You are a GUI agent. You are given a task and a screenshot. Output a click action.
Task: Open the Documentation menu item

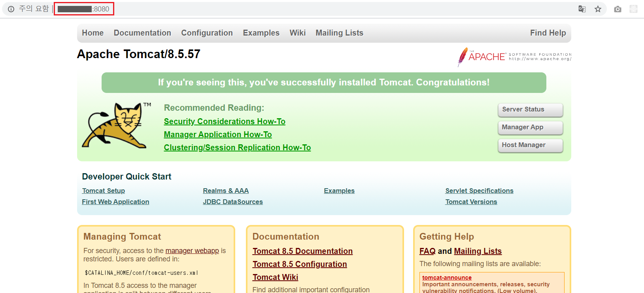click(142, 33)
